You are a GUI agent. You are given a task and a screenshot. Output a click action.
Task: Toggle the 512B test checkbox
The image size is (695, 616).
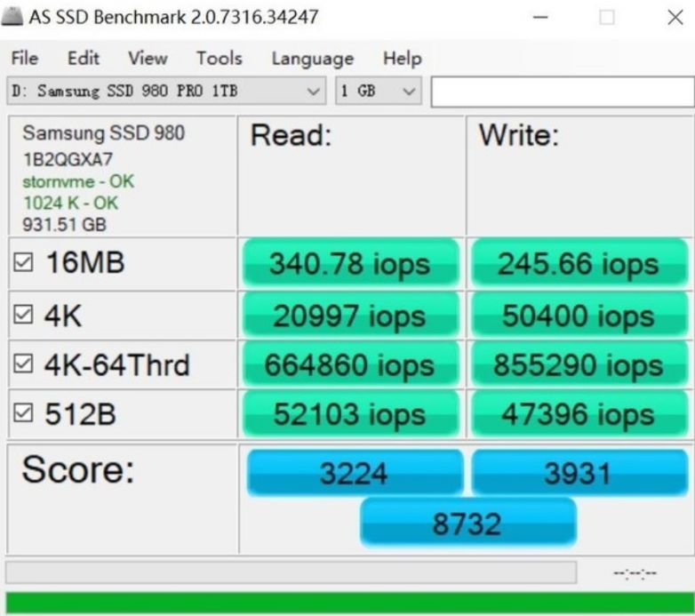click(x=23, y=414)
